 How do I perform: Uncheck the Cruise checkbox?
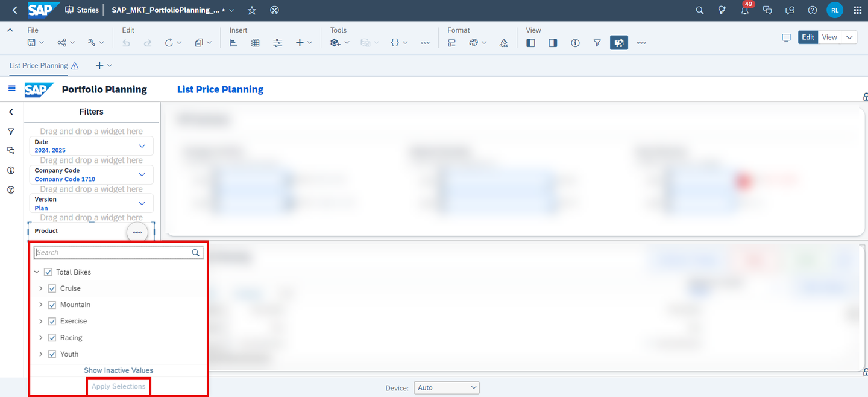pos(52,288)
